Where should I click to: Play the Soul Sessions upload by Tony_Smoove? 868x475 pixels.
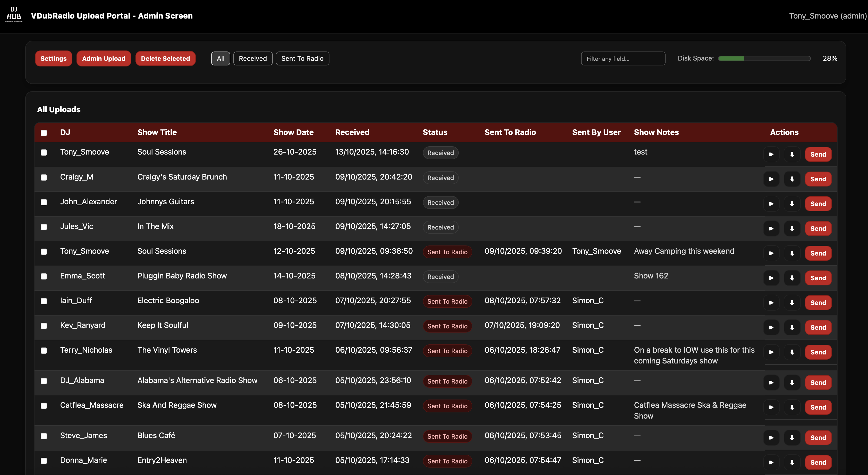(772, 154)
